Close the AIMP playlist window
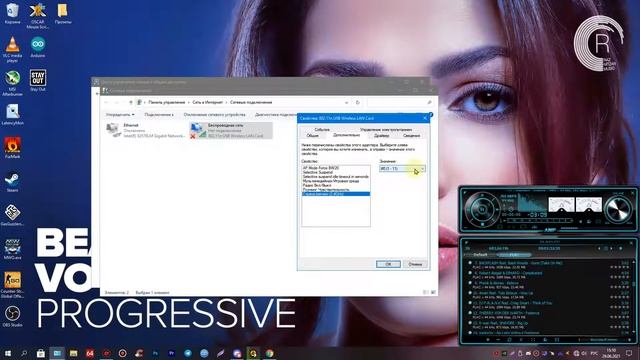The height and width of the screenshot is (360, 640). (632, 242)
